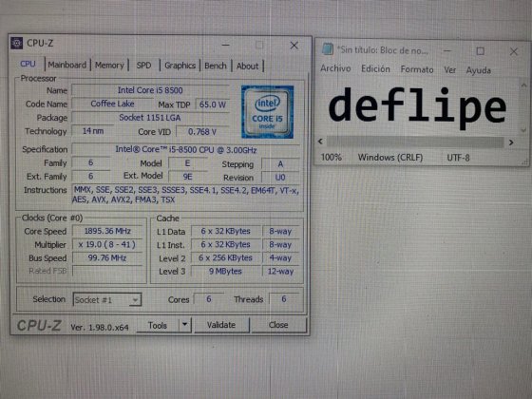Viewport: 532px width, 399px height.
Task: Close the Notepad window
Action: click(514, 51)
